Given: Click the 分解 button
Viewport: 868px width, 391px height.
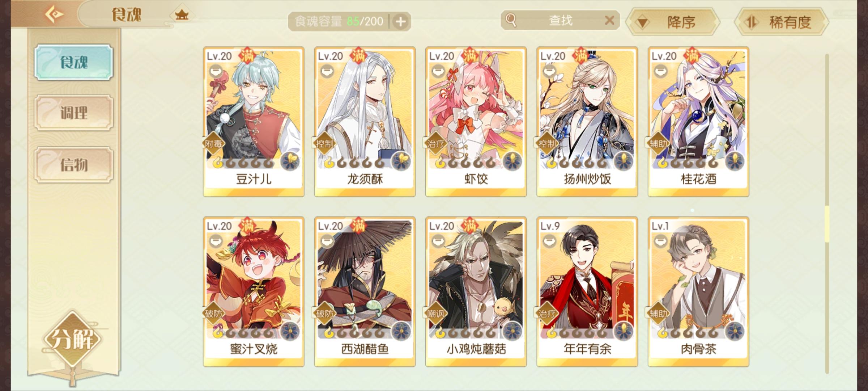Looking at the screenshot, I should (x=72, y=340).
